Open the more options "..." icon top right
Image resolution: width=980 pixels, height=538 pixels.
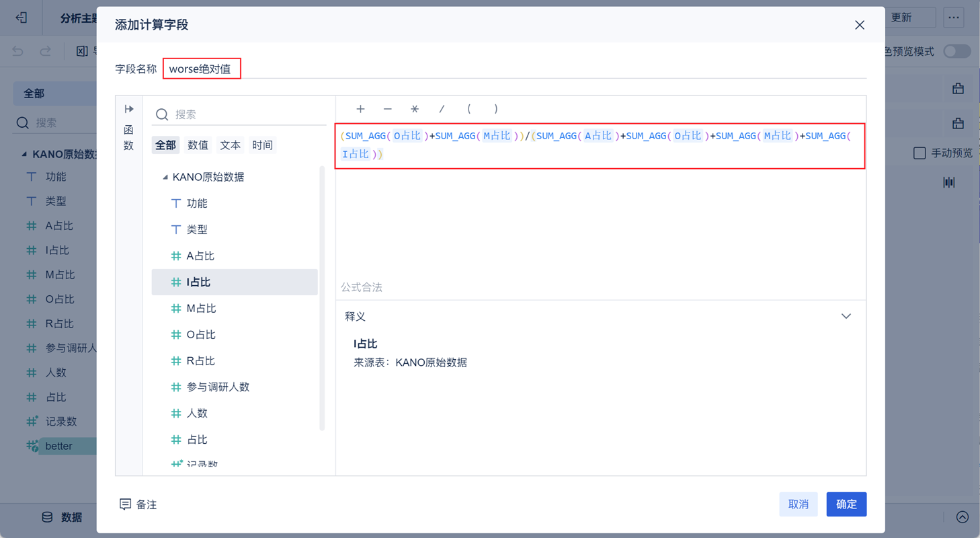coord(954,17)
